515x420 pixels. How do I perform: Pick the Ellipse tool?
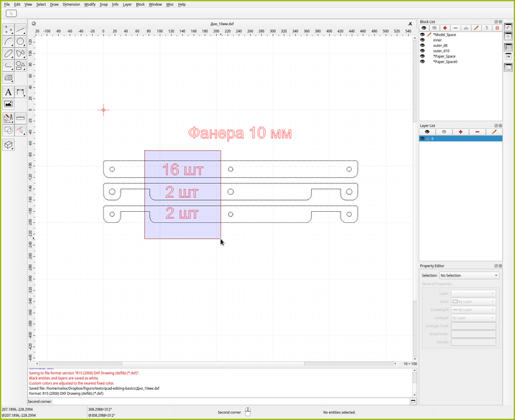tap(8, 54)
